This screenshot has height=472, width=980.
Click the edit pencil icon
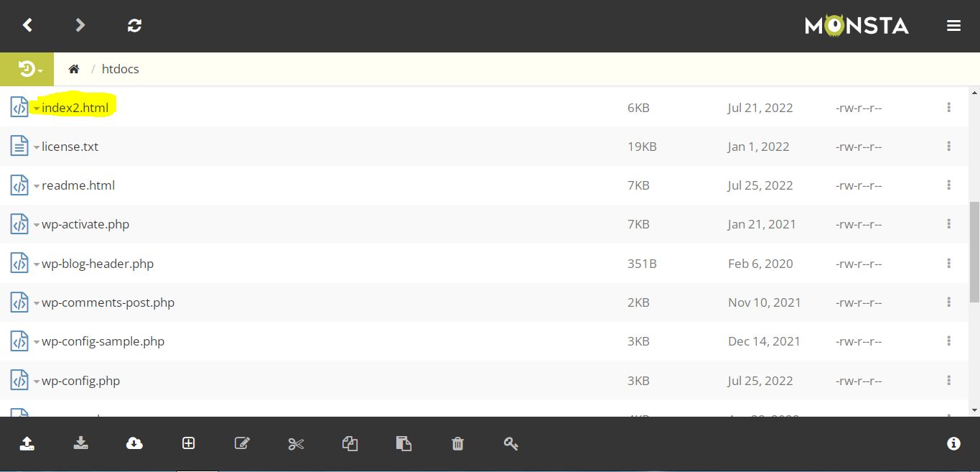(242, 443)
